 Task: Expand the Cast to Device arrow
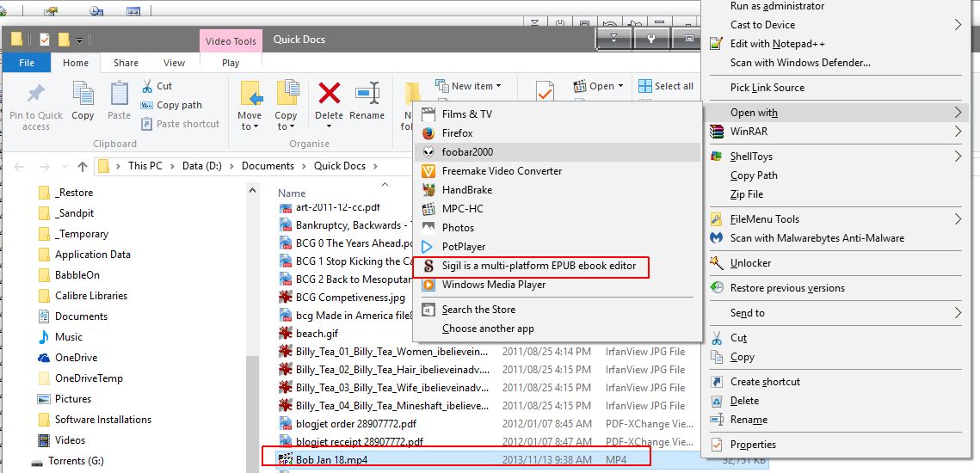coord(958,24)
